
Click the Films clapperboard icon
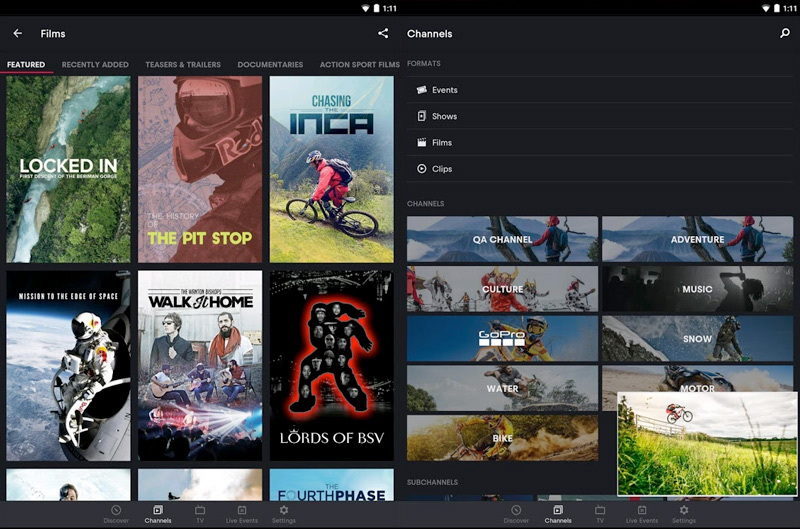[421, 142]
